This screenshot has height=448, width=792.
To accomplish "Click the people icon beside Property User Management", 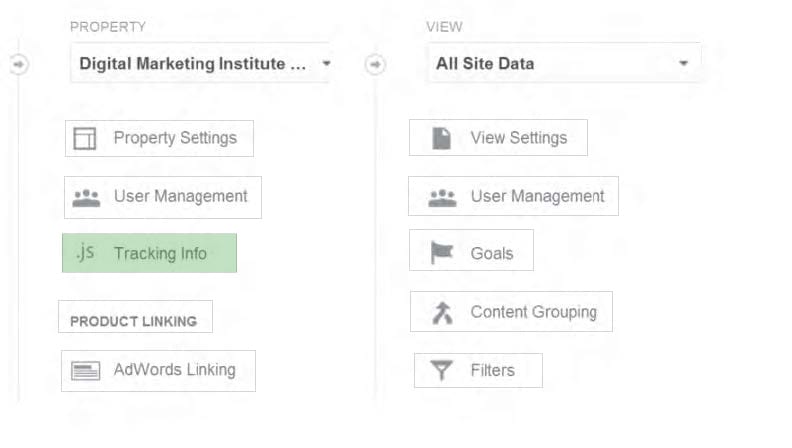I will [86, 197].
